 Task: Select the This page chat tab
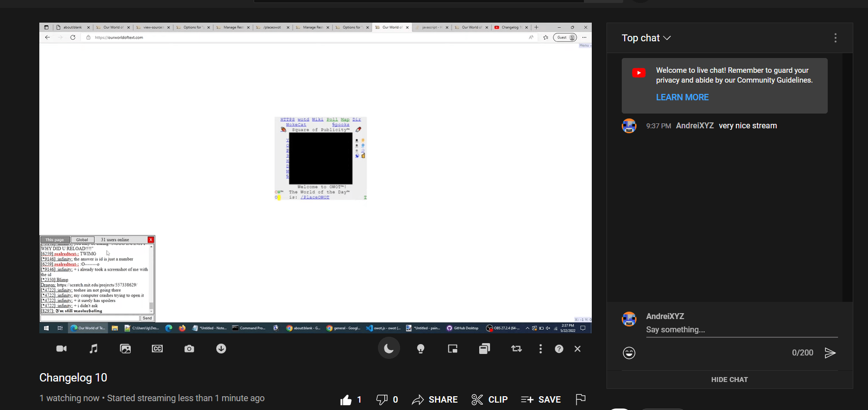coord(55,240)
